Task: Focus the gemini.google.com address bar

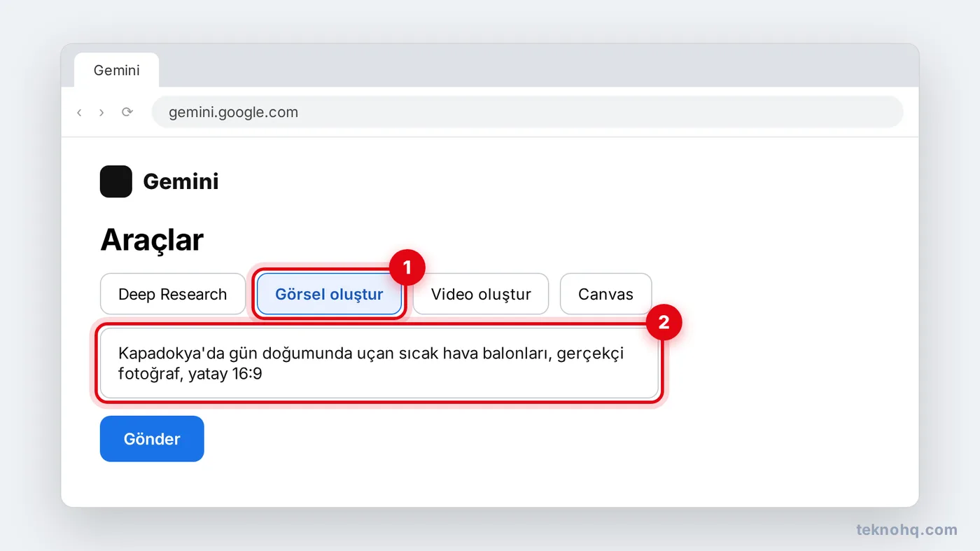Action: (527, 112)
